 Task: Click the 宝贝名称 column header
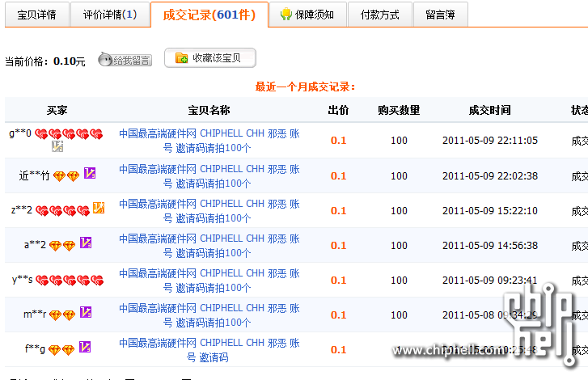tap(209, 110)
